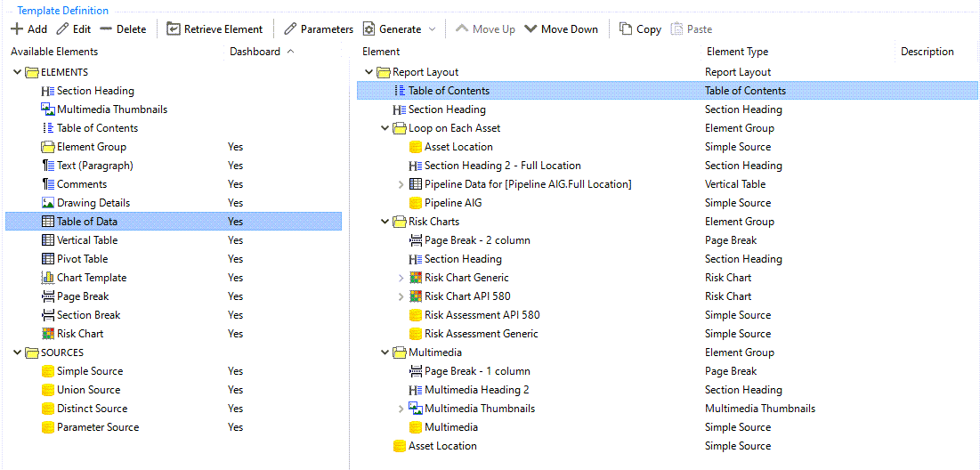Click the Multimedia Thumbnails icon in Report Layout
980x470 pixels.
pos(415,409)
